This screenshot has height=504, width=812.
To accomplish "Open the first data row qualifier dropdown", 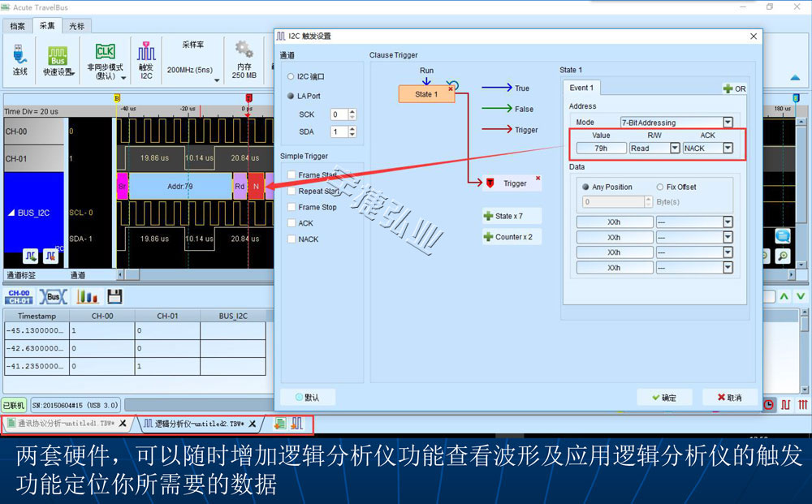I will coord(728,222).
